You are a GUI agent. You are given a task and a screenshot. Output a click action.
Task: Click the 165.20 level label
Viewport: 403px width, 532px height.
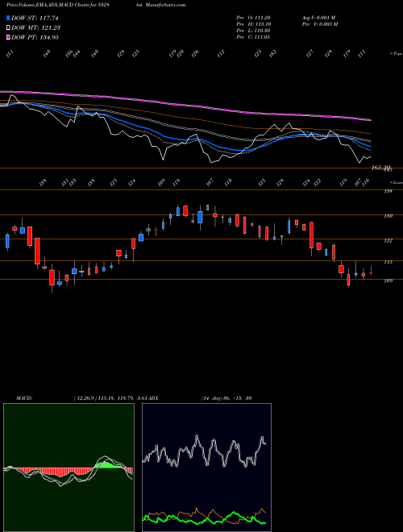click(381, 168)
